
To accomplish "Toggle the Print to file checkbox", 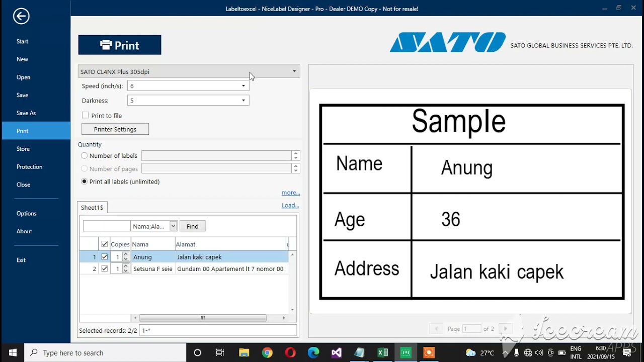I will coord(86,115).
